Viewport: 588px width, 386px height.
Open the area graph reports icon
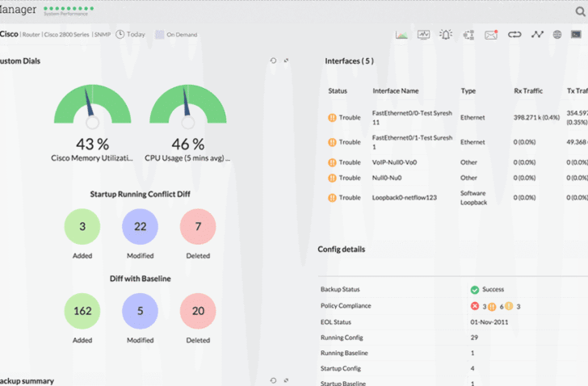click(401, 35)
